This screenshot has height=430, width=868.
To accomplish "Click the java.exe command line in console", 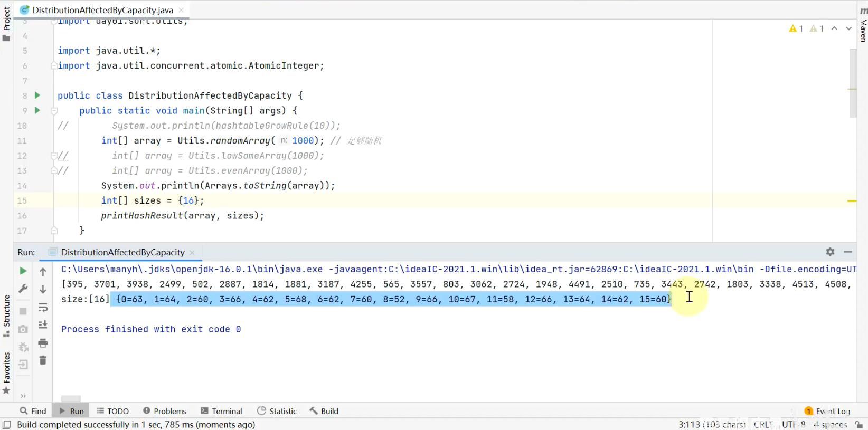I will tap(458, 269).
